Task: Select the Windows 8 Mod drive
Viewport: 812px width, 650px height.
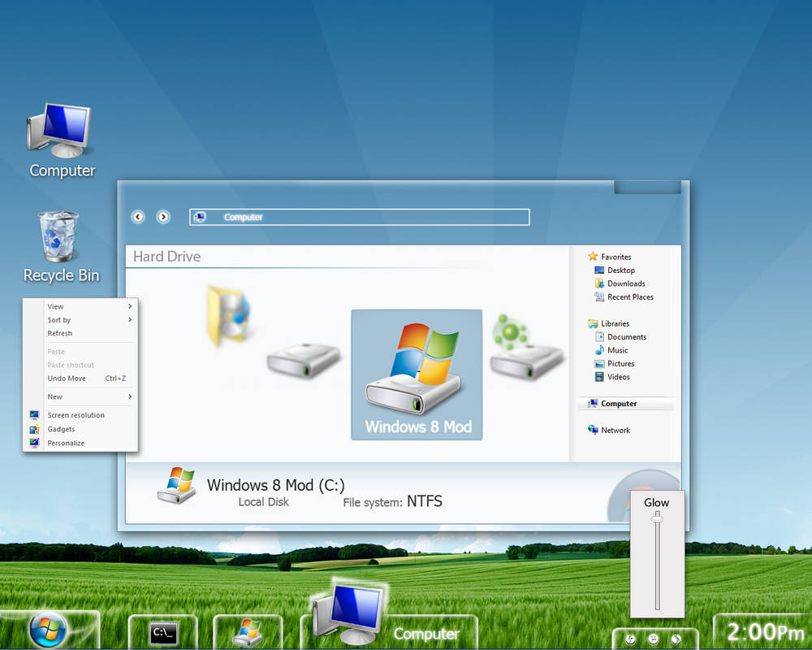Action: click(x=417, y=375)
